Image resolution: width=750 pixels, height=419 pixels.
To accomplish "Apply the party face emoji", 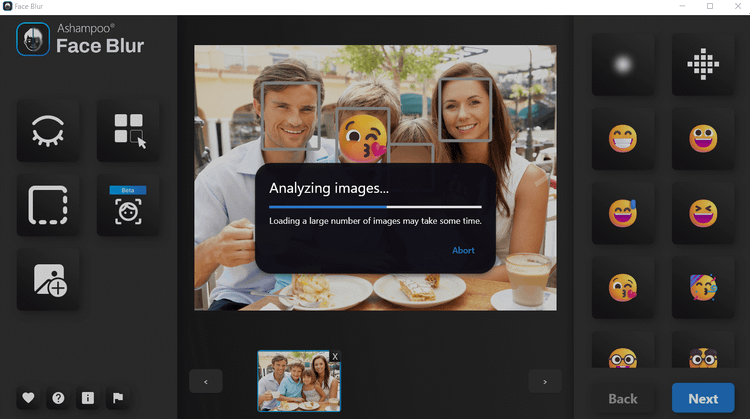I will (703, 287).
